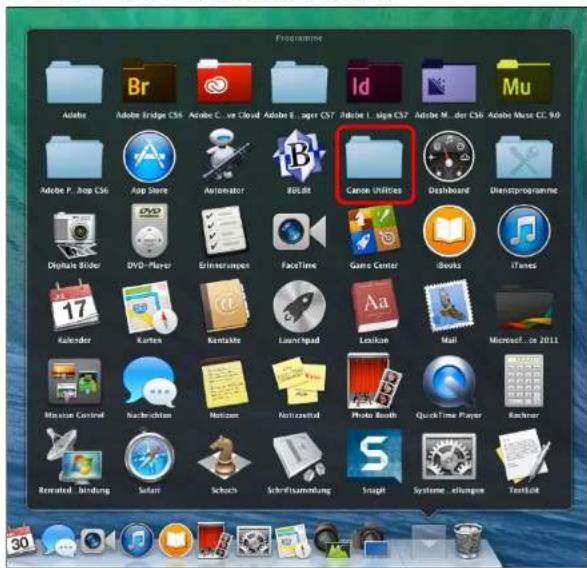Open Karten maps app

(149, 308)
